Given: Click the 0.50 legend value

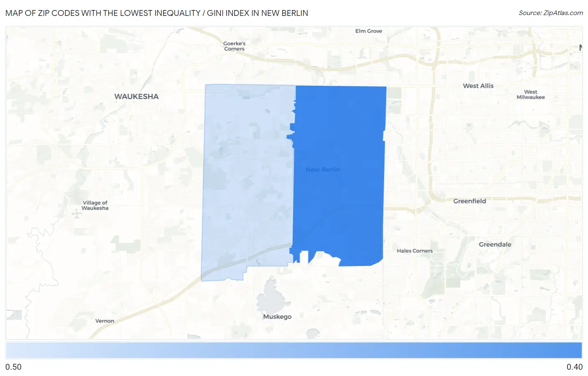Looking at the screenshot, I should pyautogui.click(x=13, y=367).
